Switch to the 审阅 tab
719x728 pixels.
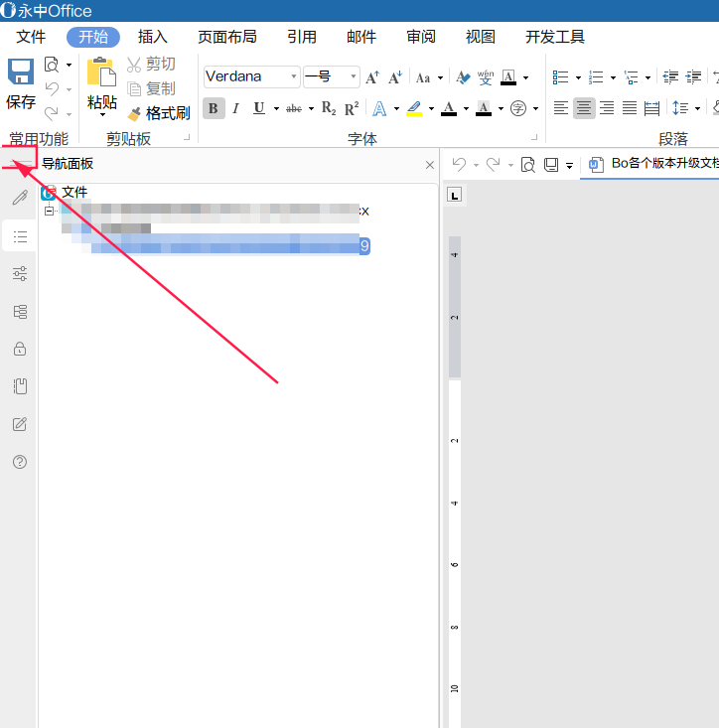420,37
